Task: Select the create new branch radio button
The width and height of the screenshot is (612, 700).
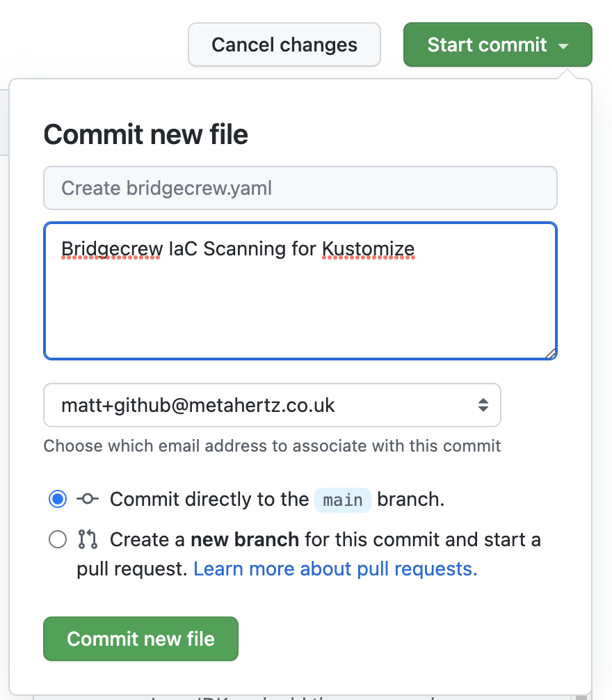Action: (x=58, y=539)
